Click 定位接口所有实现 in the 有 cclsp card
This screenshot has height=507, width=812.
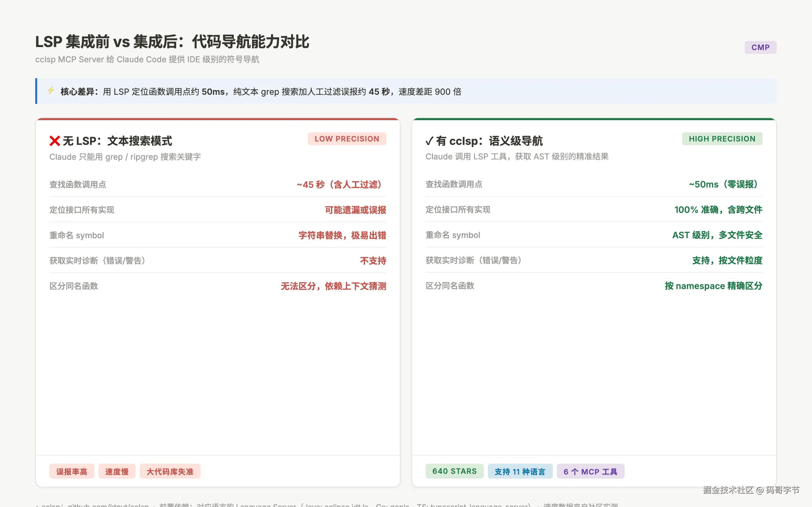pyautogui.click(x=458, y=210)
